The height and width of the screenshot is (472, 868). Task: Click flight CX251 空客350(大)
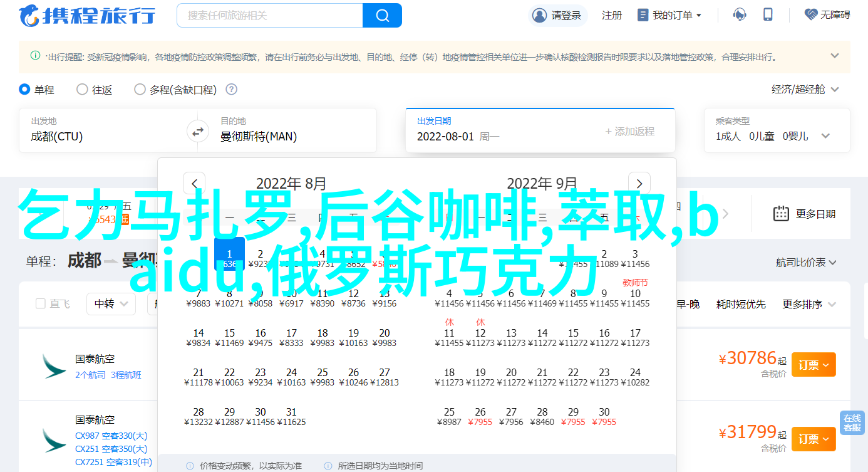click(111, 449)
